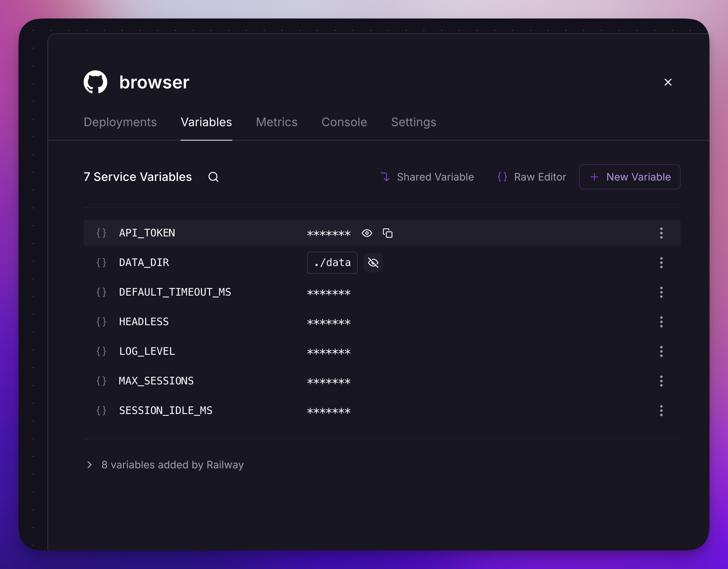This screenshot has height=569, width=728.
Task: Click the braces icon beside DATA_DIR
Action: click(101, 263)
